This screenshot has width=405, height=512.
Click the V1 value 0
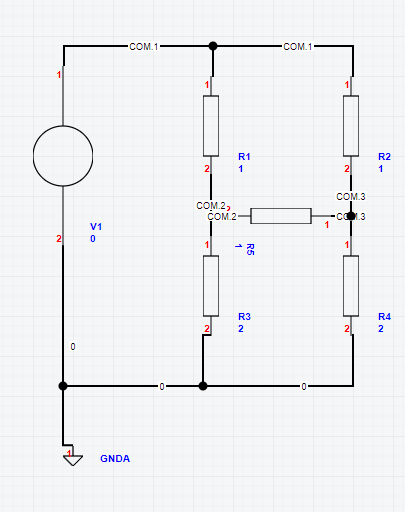(x=93, y=239)
